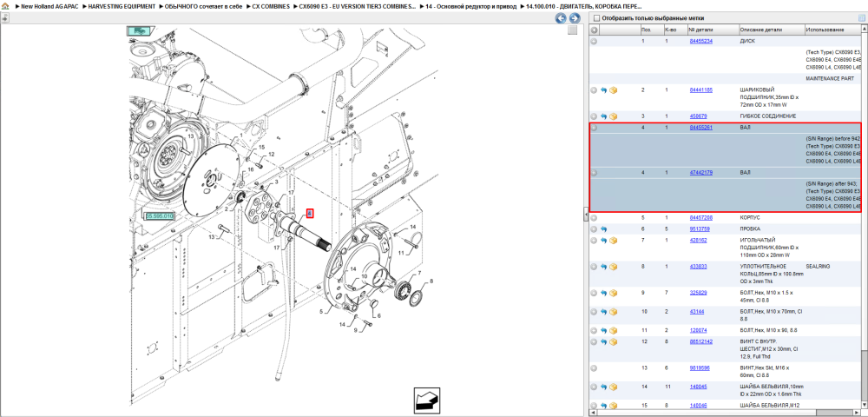Toggle the round selector for part 9819596
This screenshot has height=417, width=868.
coord(594,367)
